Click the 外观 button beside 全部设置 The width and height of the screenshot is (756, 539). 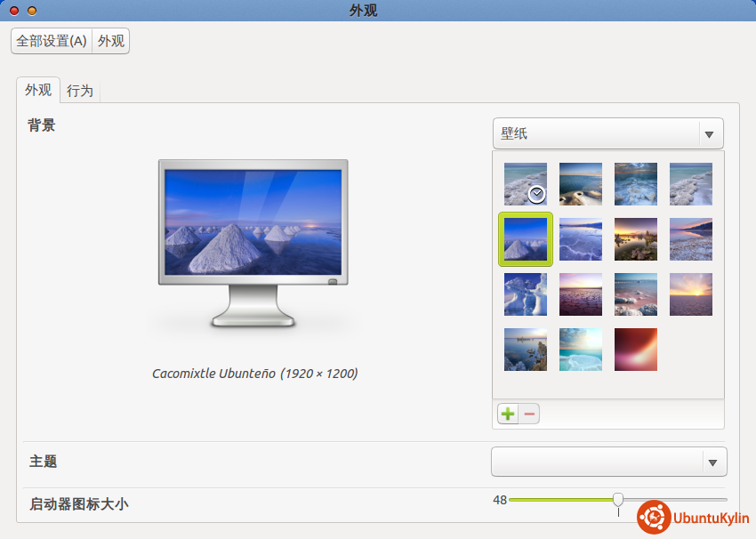[x=111, y=41]
